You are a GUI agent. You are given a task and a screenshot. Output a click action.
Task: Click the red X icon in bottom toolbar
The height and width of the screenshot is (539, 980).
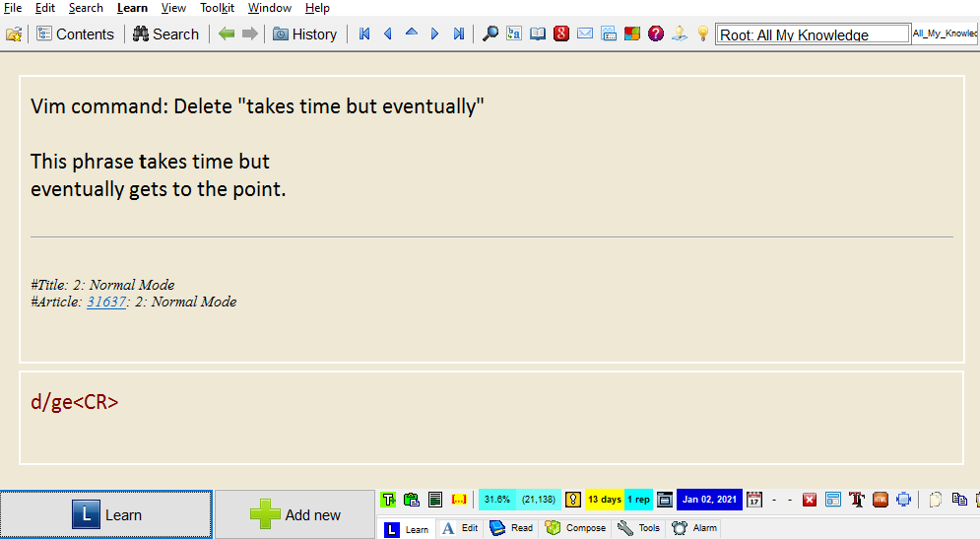coord(810,500)
